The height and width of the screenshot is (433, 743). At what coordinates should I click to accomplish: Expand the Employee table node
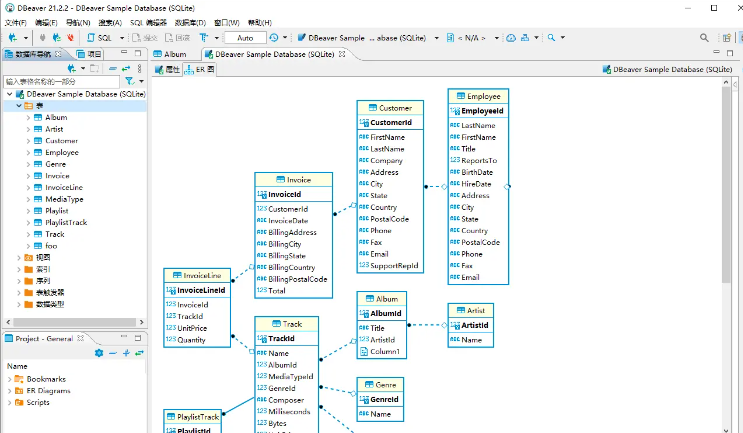(28, 153)
